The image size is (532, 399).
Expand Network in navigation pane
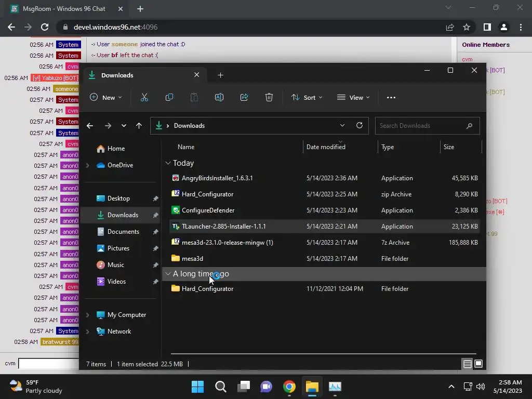point(87,331)
